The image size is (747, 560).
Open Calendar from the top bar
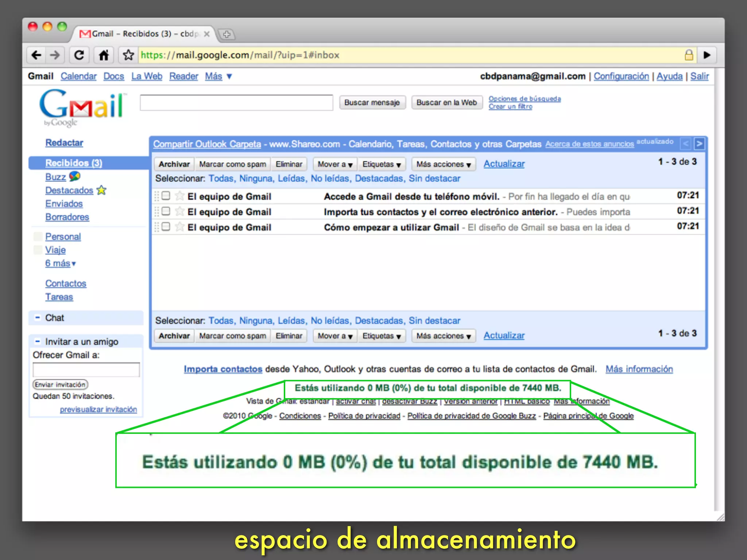point(78,76)
